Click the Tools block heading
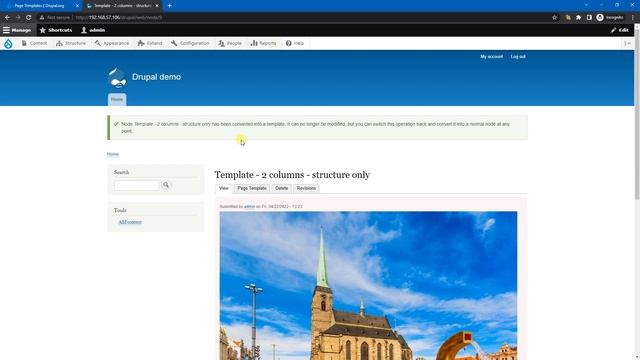 pos(120,210)
